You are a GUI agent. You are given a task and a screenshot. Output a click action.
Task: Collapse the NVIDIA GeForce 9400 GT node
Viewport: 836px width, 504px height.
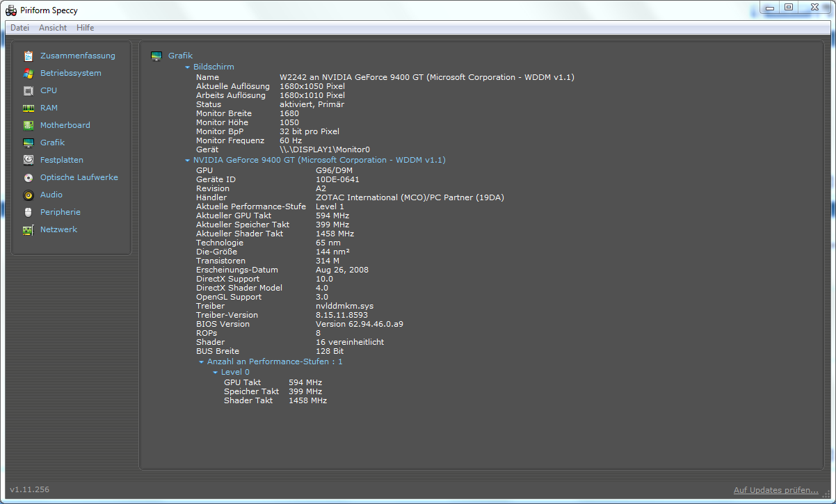point(187,161)
